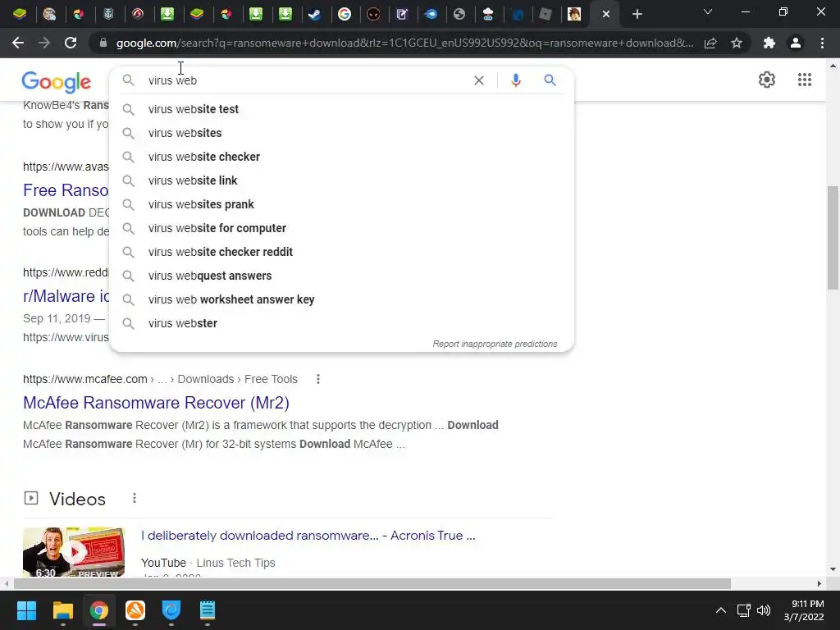840x630 pixels.
Task: Submit search with the blue magnifier
Action: pyautogui.click(x=550, y=80)
